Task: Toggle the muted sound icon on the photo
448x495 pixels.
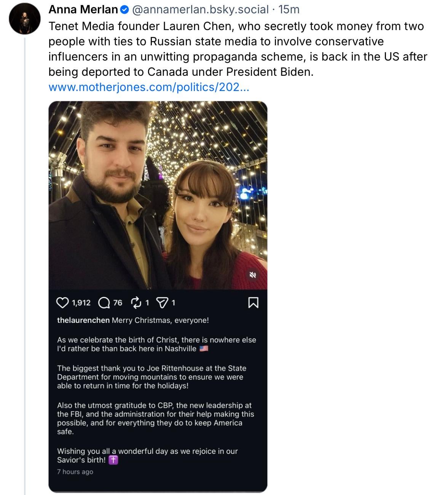Action: pyautogui.click(x=253, y=275)
